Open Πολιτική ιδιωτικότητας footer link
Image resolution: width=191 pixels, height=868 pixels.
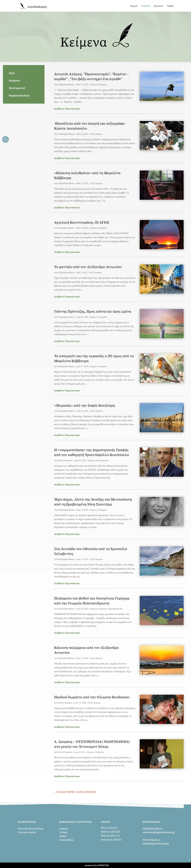(30, 829)
